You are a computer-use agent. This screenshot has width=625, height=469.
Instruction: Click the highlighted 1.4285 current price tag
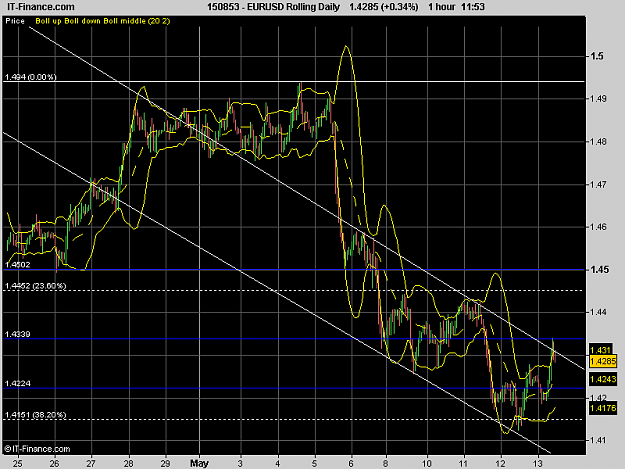click(x=603, y=361)
